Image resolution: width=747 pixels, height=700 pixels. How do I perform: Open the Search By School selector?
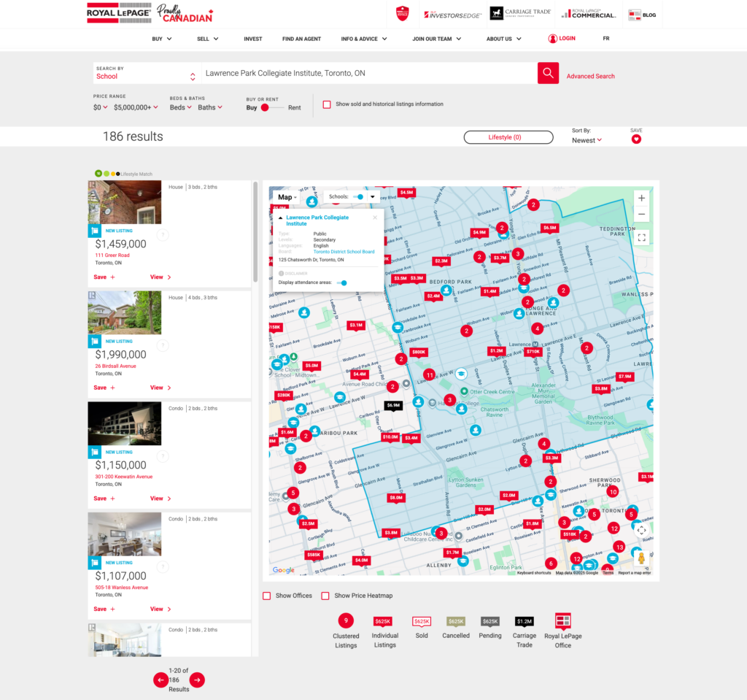(x=146, y=73)
